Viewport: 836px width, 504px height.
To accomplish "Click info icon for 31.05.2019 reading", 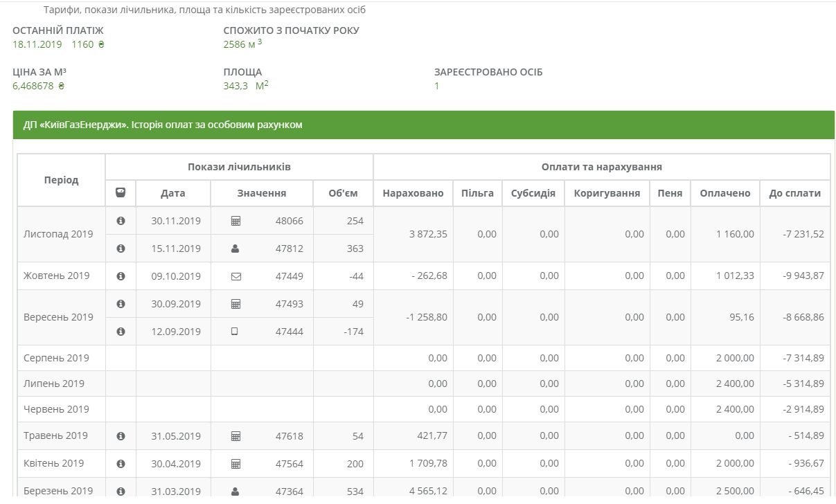I will [121, 436].
